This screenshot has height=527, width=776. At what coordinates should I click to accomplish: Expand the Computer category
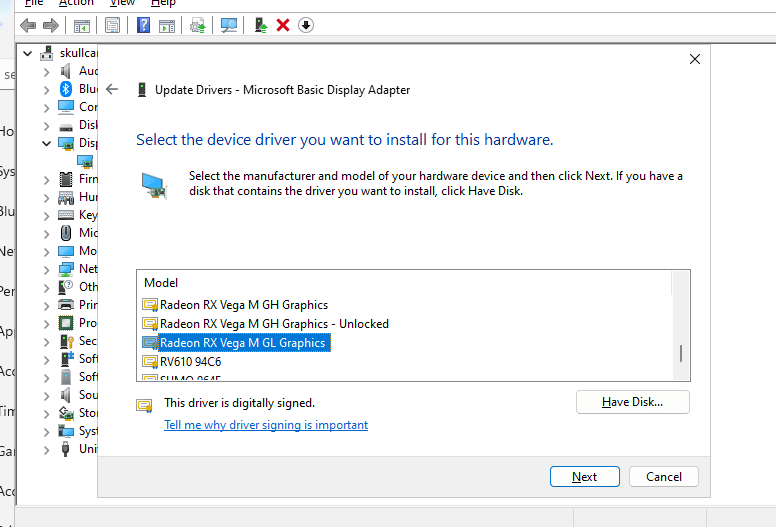coord(47,107)
